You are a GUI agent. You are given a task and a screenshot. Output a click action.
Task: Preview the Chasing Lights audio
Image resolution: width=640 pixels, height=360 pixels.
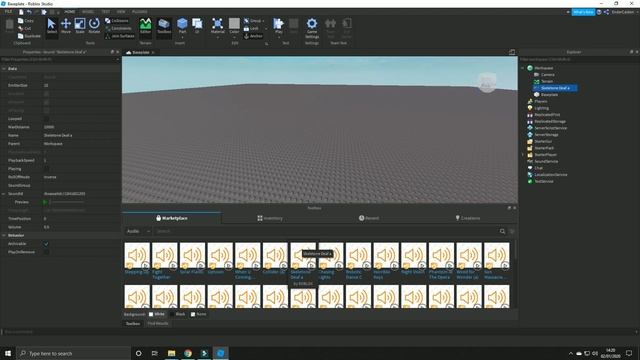pyautogui.click(x=339, y=265)
